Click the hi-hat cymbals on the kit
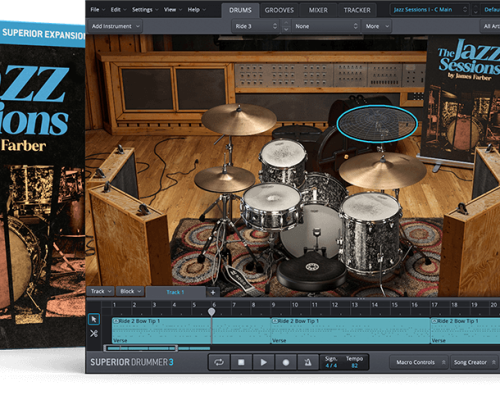Viewport: 500px width, 400px height. [x=225, y=179]
